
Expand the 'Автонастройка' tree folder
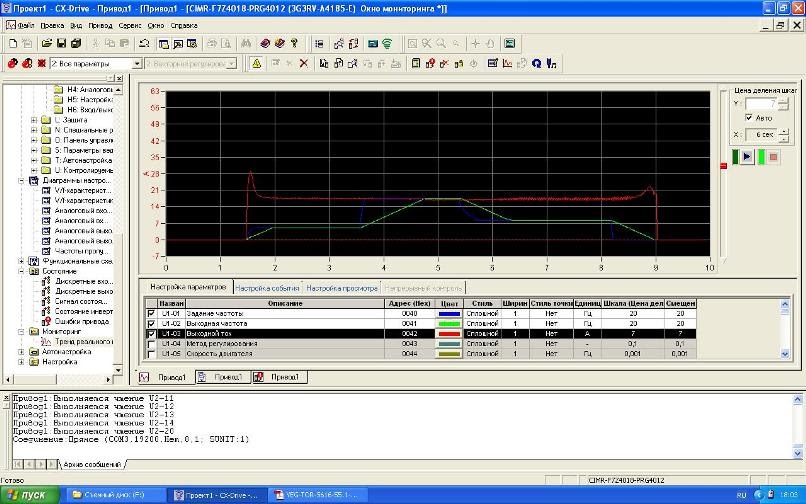[22, 352]
